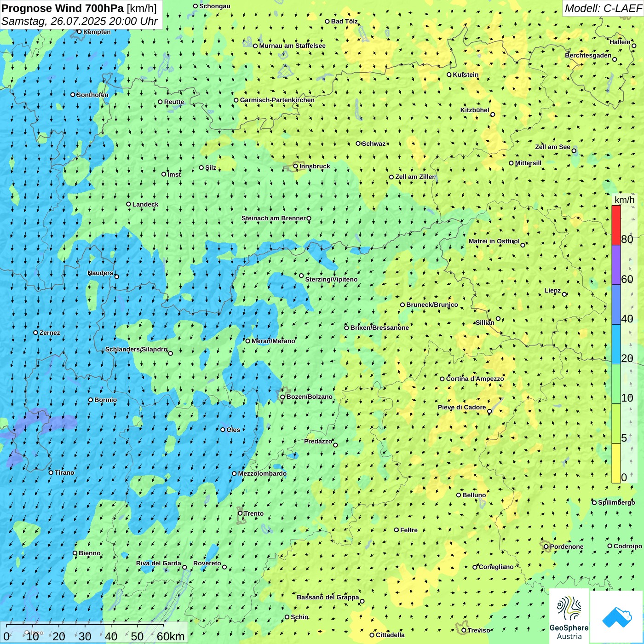
Task: Click the Imst label
Action: click(174, 174)
